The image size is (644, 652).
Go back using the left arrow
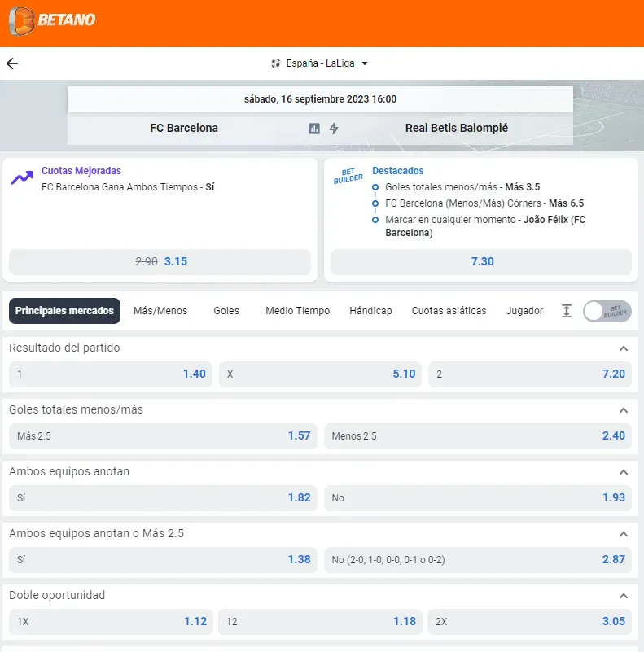12,63
